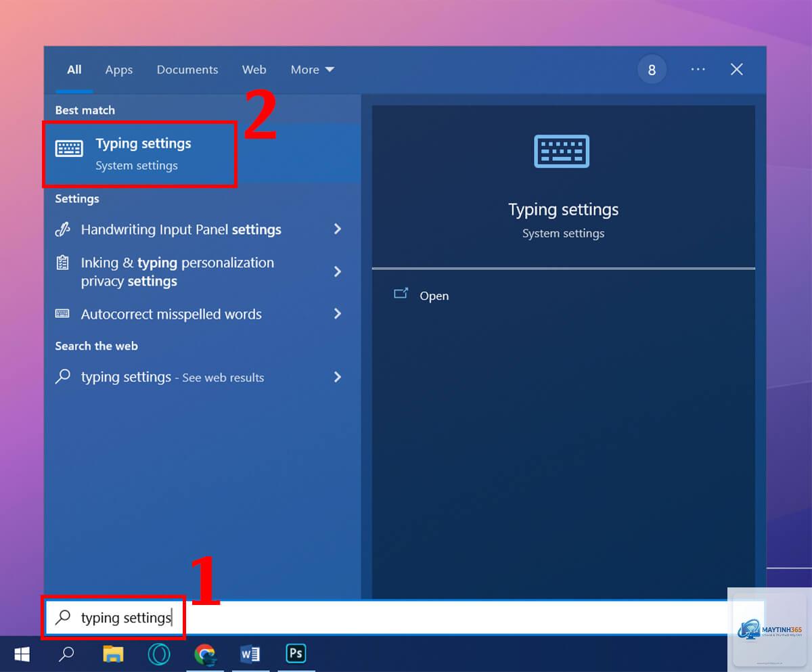The image size is (812, 672).
Task: Click the Best match heading
Action: tap(85, 110)
